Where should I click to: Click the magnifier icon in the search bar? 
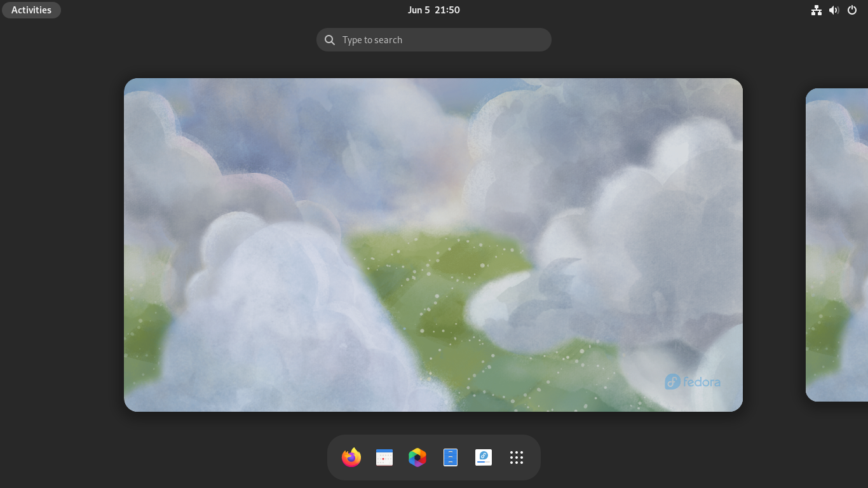point(330,40)
